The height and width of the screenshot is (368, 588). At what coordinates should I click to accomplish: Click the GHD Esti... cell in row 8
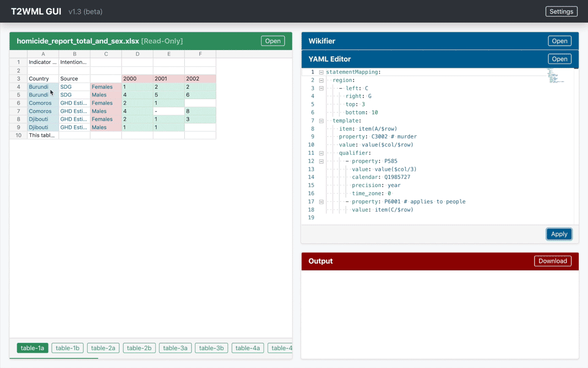coord(74,119)
